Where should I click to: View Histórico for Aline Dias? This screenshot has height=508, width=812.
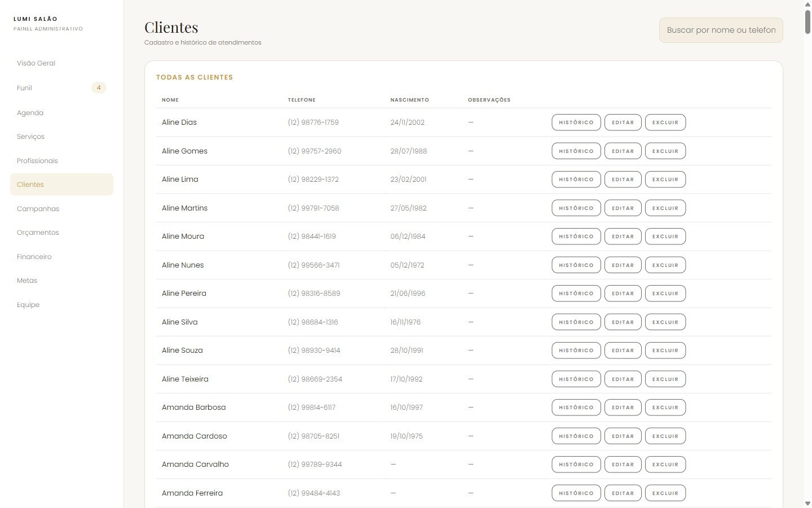[576, 122]
